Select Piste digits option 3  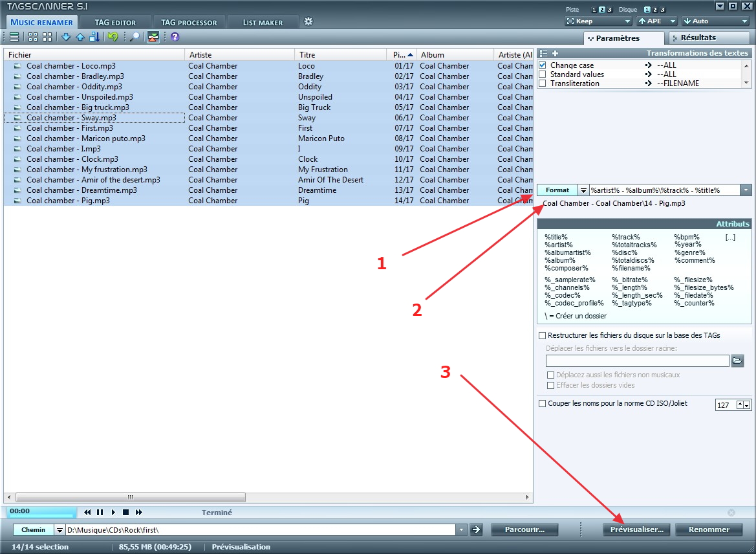click(609, 10)
